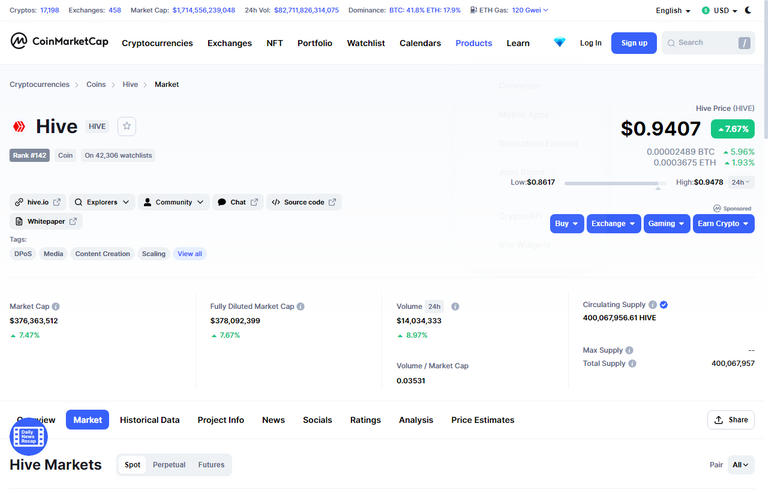Viewport: 768px width, 494px height.
Task: Expand the Earn Crypto dropdown
Action: (723, 223)
